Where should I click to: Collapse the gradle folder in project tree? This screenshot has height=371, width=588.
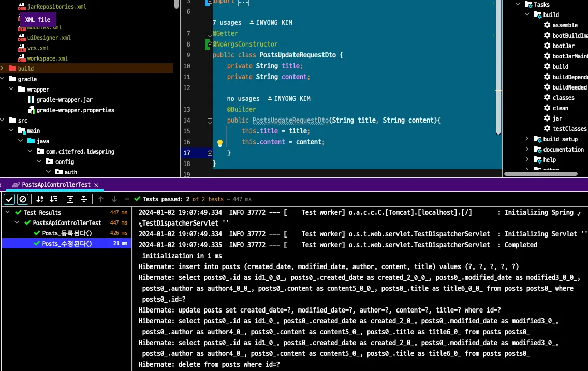[x=3, y=79]
